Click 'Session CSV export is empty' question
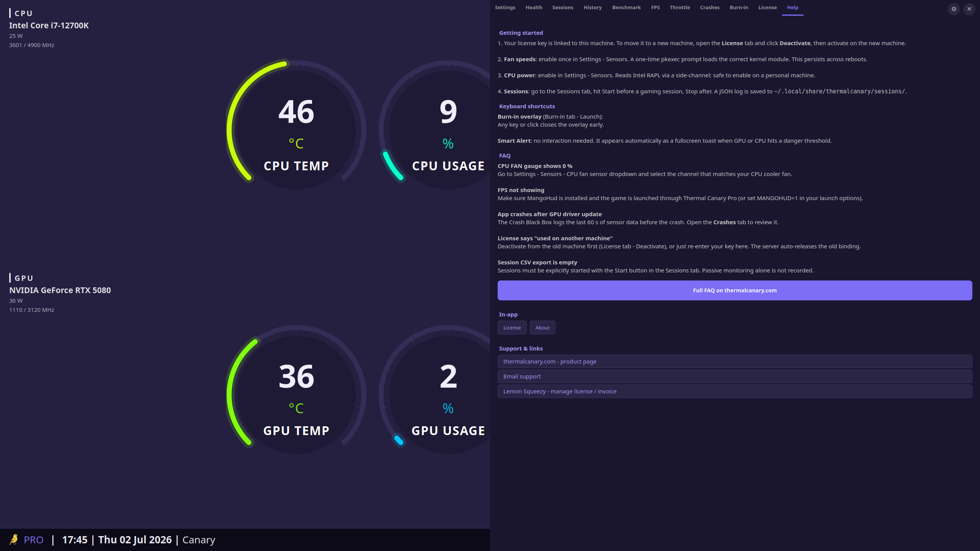 click(537, 262)
